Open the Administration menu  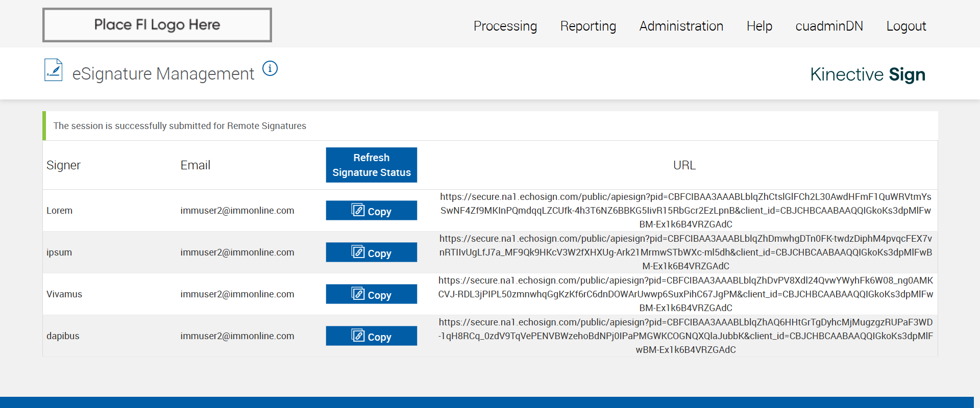click(x=681, y=26)
